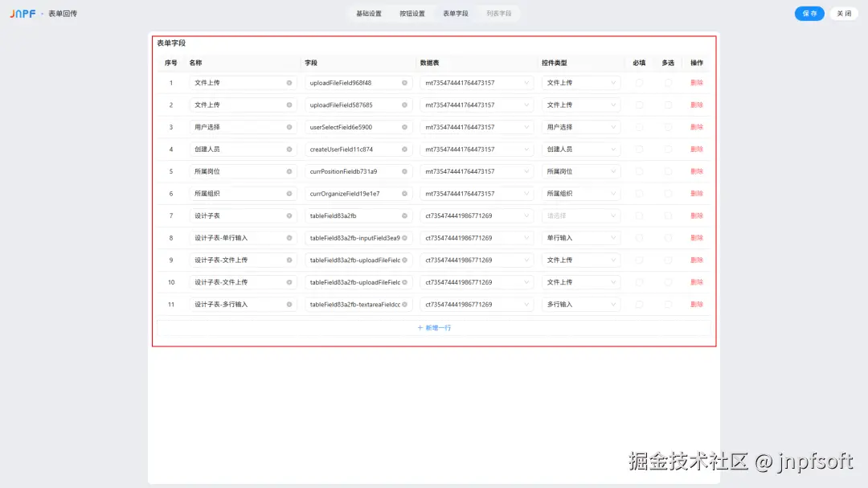Click the JNPF logo
The image size is (868, 488).
23,14
